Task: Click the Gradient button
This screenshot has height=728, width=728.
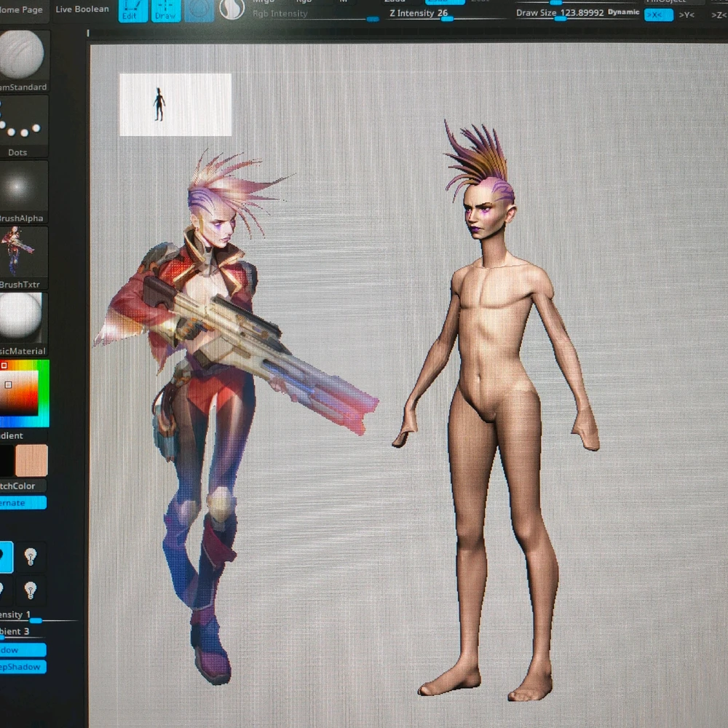Action: [23, 435]
